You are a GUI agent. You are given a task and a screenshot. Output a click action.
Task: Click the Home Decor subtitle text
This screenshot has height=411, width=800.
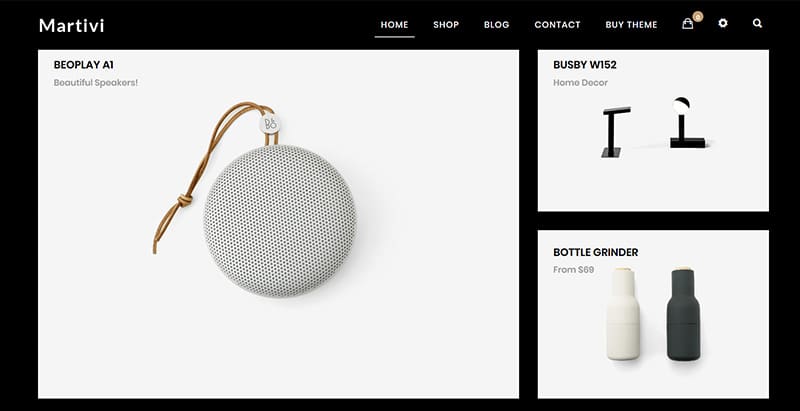(x=581, y=82)
